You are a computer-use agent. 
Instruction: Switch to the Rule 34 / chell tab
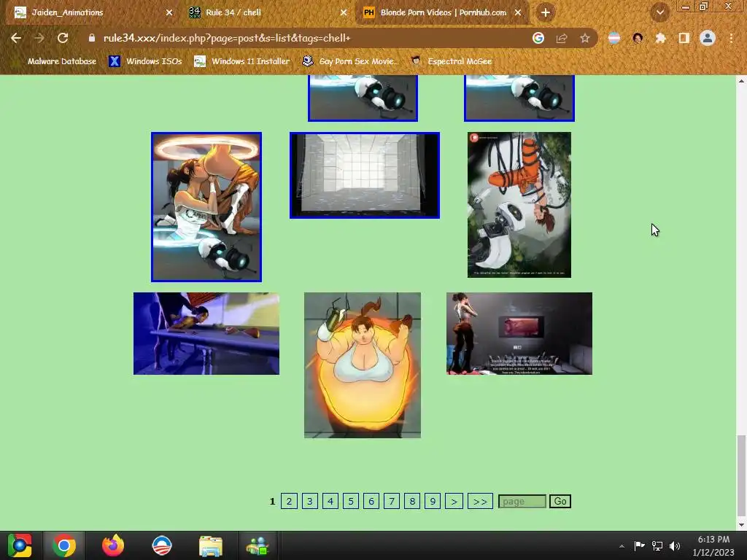point(267,13)
